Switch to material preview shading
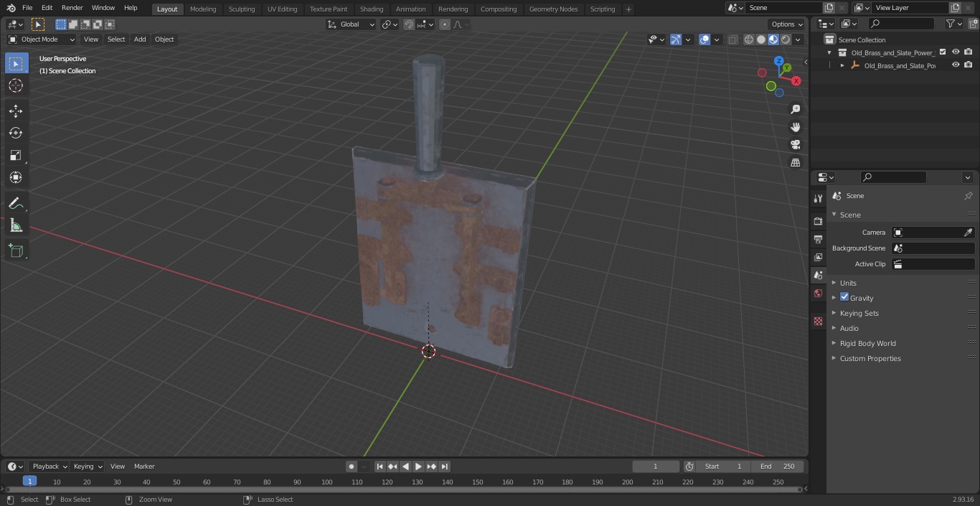980x506 pixels. click(773, 39)
